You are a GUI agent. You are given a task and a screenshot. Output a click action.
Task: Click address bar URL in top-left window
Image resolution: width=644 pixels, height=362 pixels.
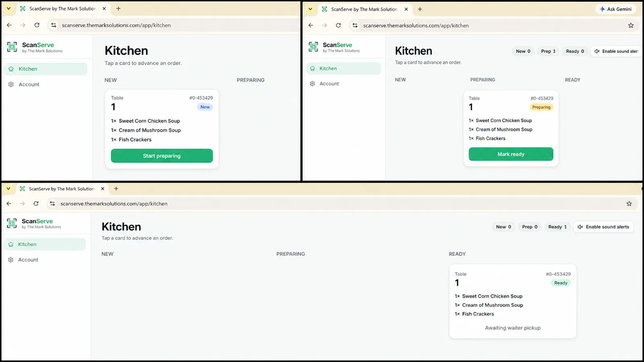[x=116, y=25]
